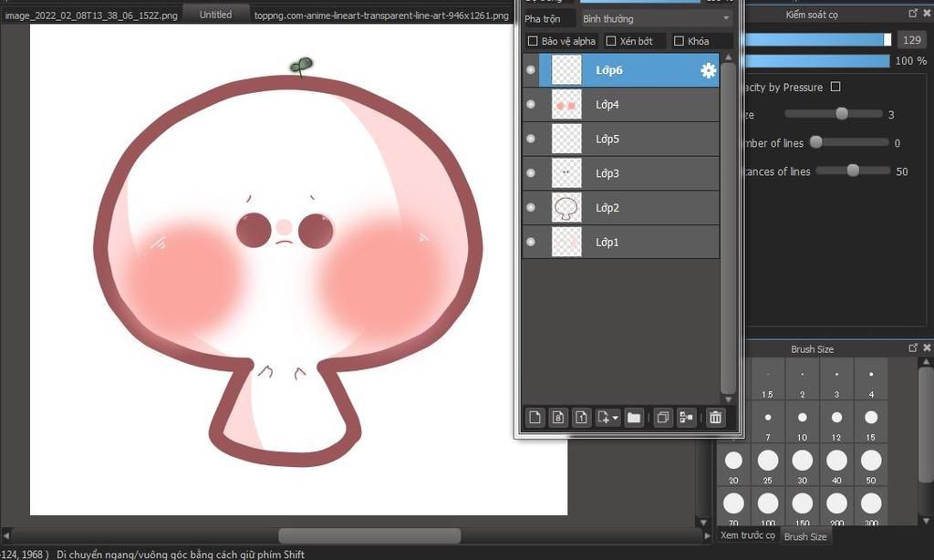
Task: Switch to the Untitled document tab
Action: pyautogui.click(x=215, y=15)
